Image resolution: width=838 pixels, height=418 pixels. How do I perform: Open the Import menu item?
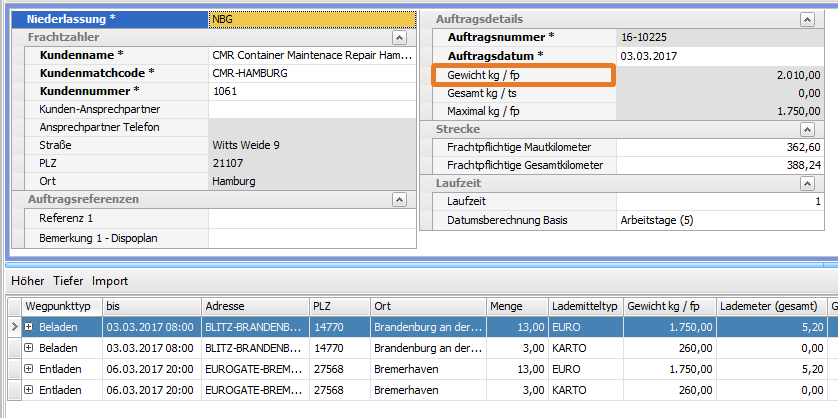[x=110, y=281]
